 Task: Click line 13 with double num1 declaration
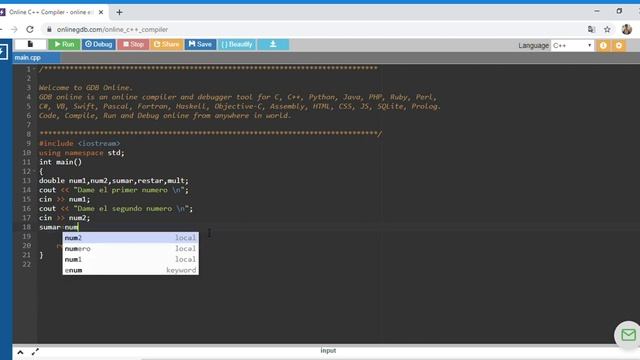pos(114,180)
